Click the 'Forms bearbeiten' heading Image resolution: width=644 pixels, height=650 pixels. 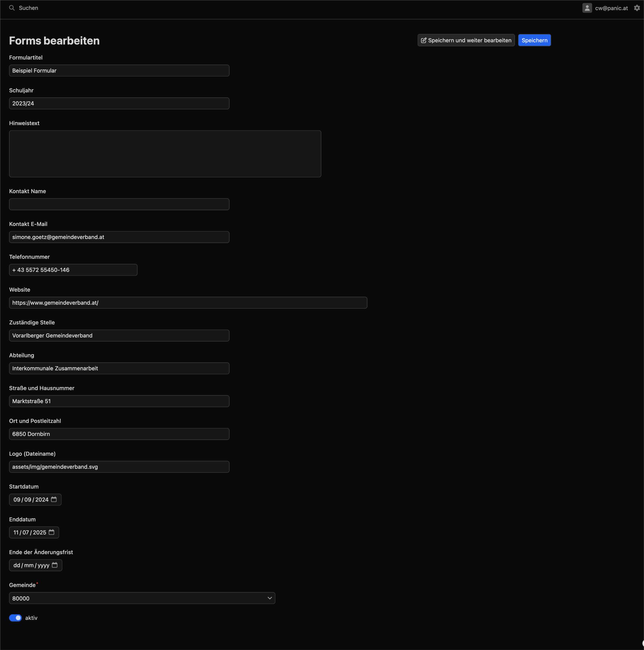[54, 41]
